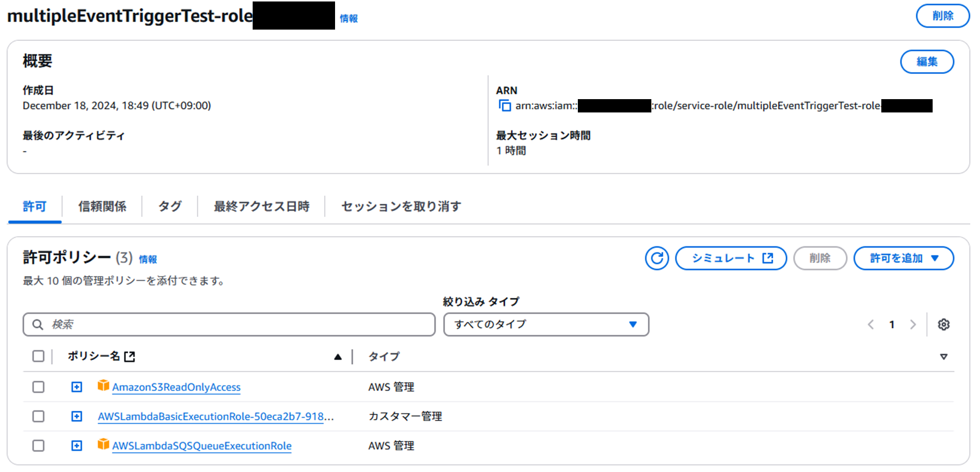Open the シミュレート policy simulator button
This screenshot has width=980, height=472.
[x=731, y=258]
